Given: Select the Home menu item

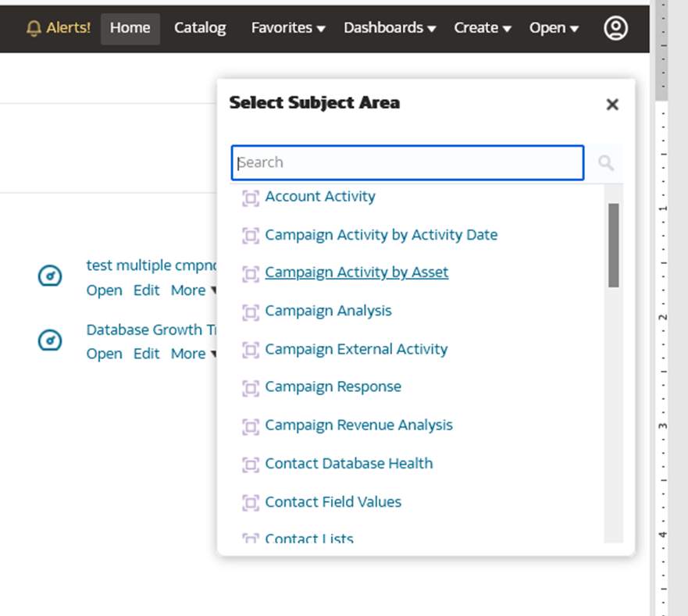Looking at the screenshot, I should tap(130, 27).
